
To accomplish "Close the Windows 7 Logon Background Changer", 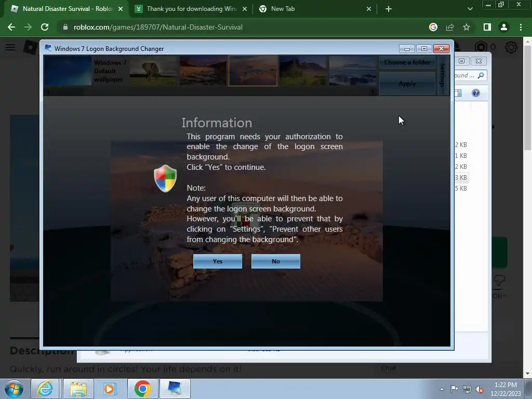I will [x=442, y=48].
